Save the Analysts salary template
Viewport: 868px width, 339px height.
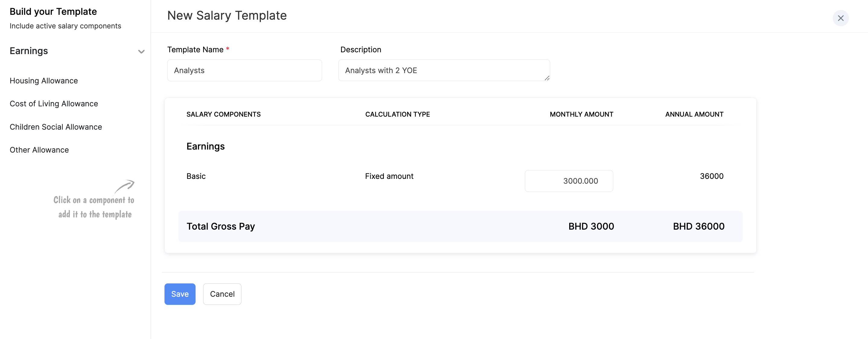pyautogui.click(x=180, y=294)
